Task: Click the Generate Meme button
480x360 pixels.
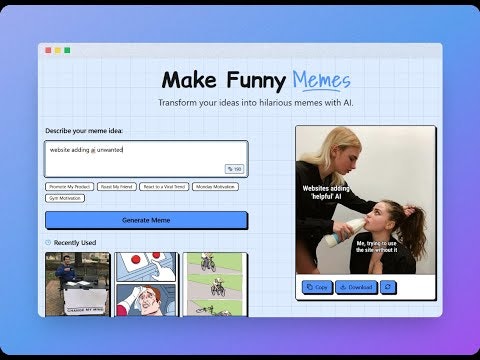Action: pyautogui.click(x=146, y=220)
